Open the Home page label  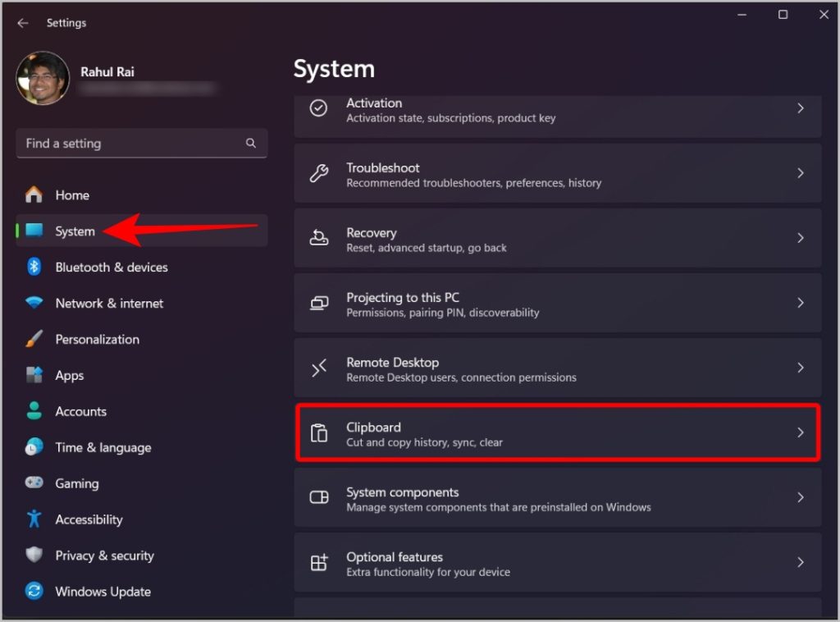coord(72,195)
